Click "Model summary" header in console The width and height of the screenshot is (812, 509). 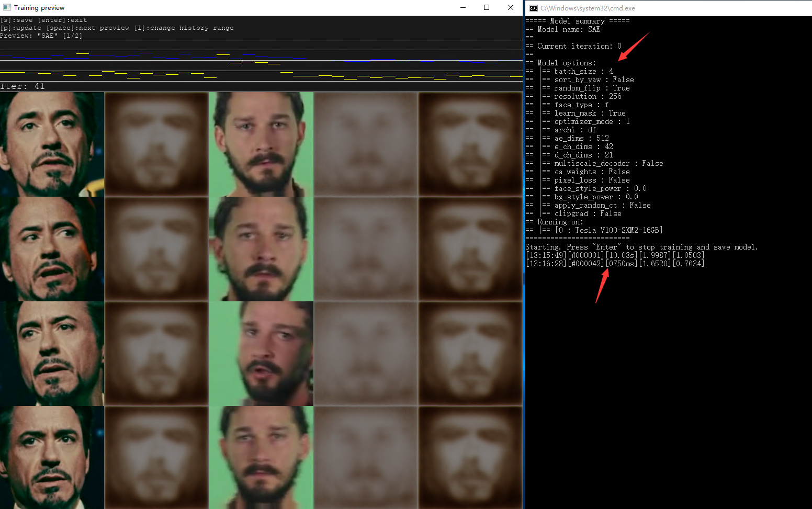click(577, 21)
